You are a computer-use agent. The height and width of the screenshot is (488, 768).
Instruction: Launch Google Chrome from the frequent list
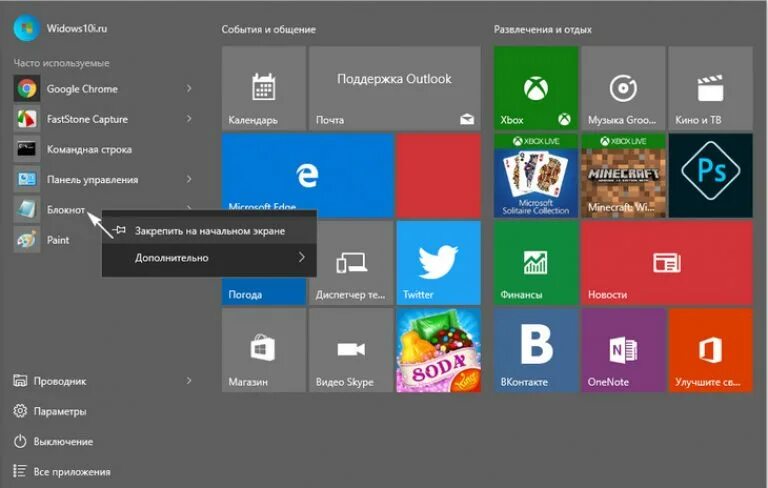pos(103,89)
